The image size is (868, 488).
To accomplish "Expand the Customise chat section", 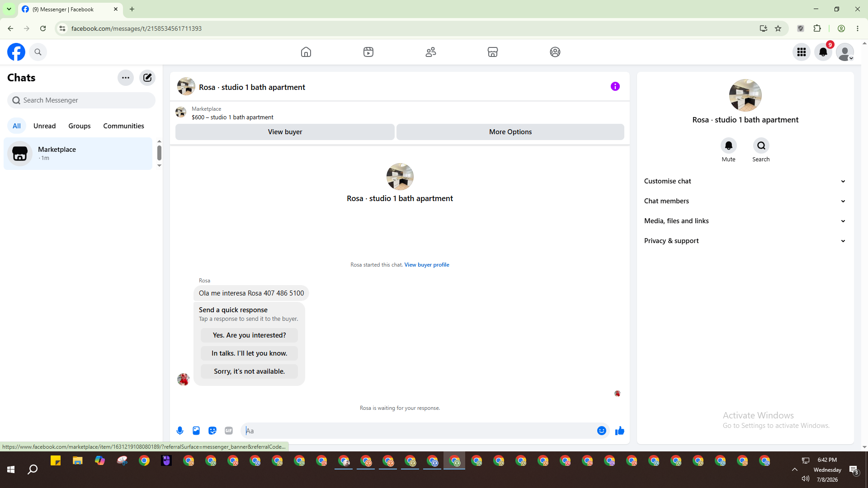I will coord(745,181).
